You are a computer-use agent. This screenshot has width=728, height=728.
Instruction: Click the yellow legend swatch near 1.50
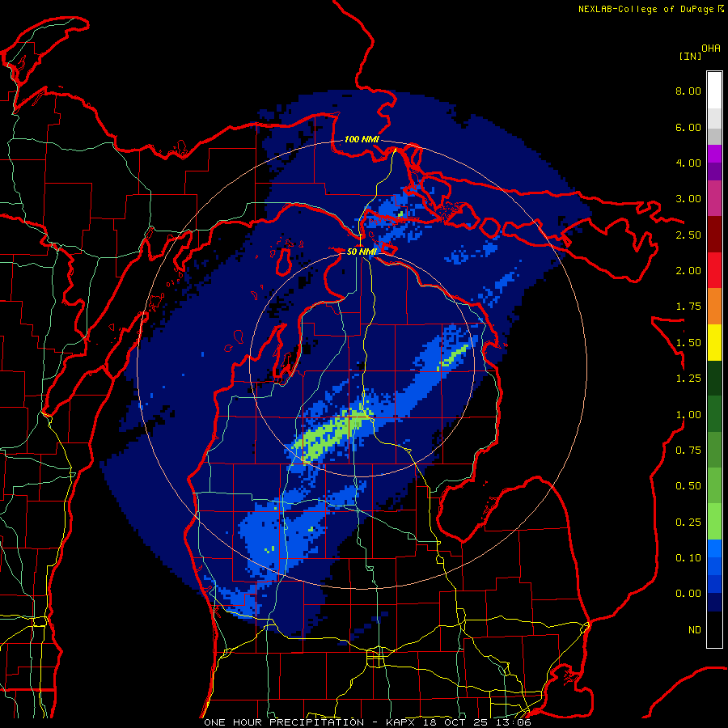(x=714, y=342)
